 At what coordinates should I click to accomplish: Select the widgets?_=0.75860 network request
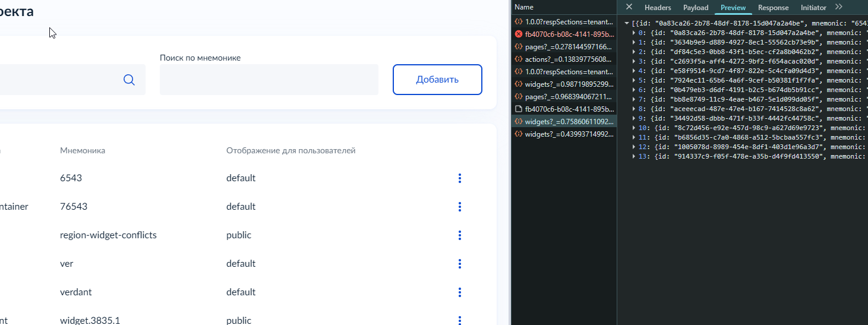coord(564,121)
